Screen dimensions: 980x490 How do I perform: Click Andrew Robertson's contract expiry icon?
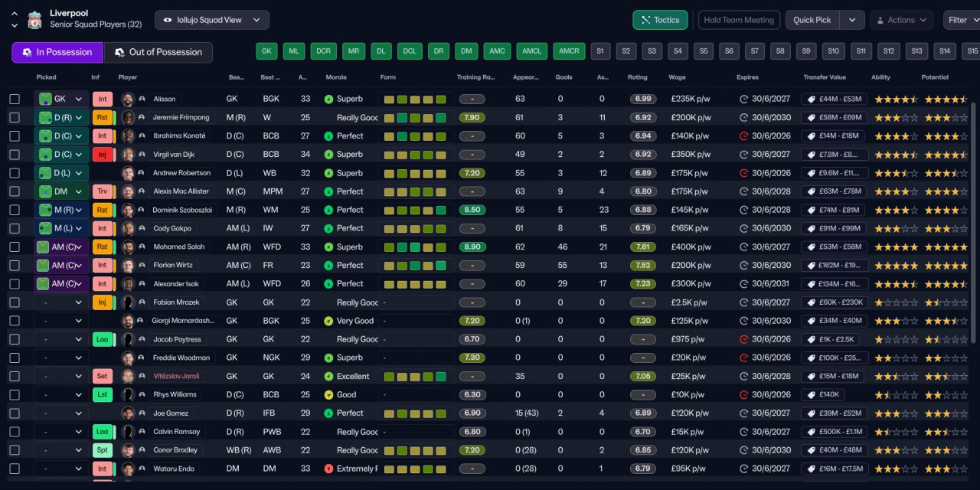[743, 173]
